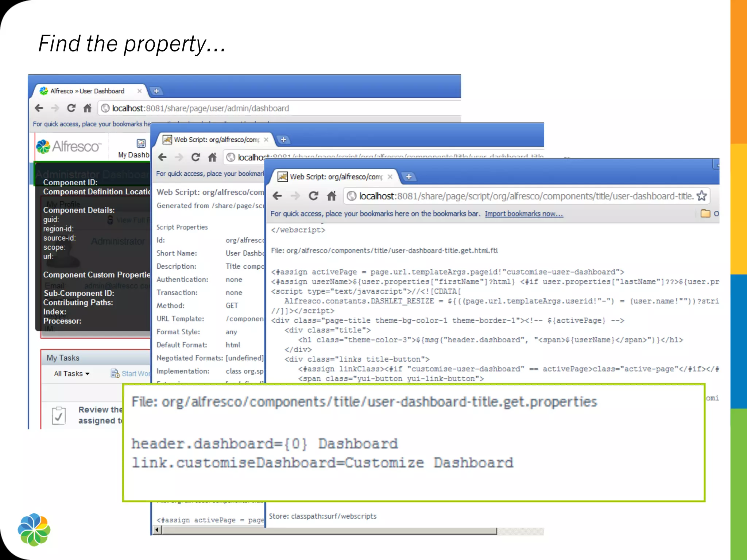Click the closing webscript tag text
Screen dimensions: 747x560
pyautogui.click(x=298, y=230)
